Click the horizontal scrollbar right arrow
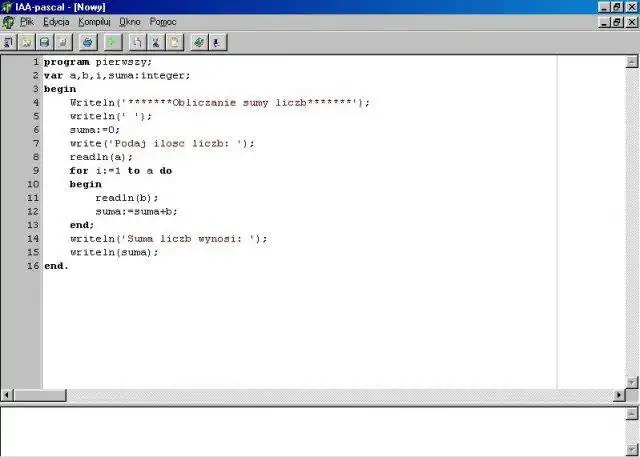Viewport: 640px width, 457px height. [x=619, y=395]
